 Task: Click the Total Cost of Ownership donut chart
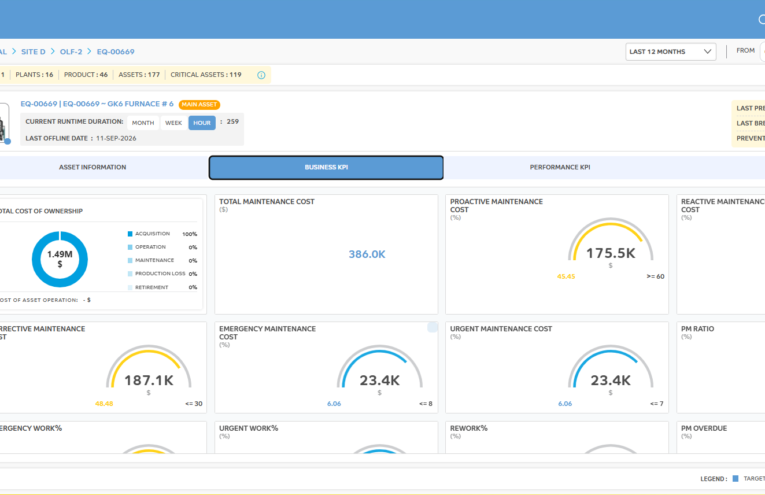(60, 259)
